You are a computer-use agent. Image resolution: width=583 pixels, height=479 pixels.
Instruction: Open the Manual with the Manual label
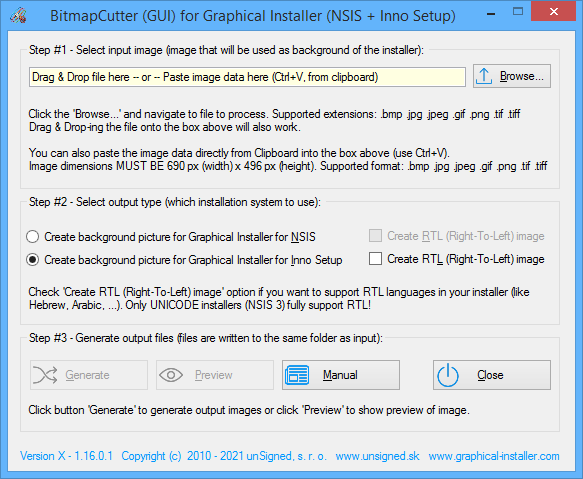tap(340, 375)
